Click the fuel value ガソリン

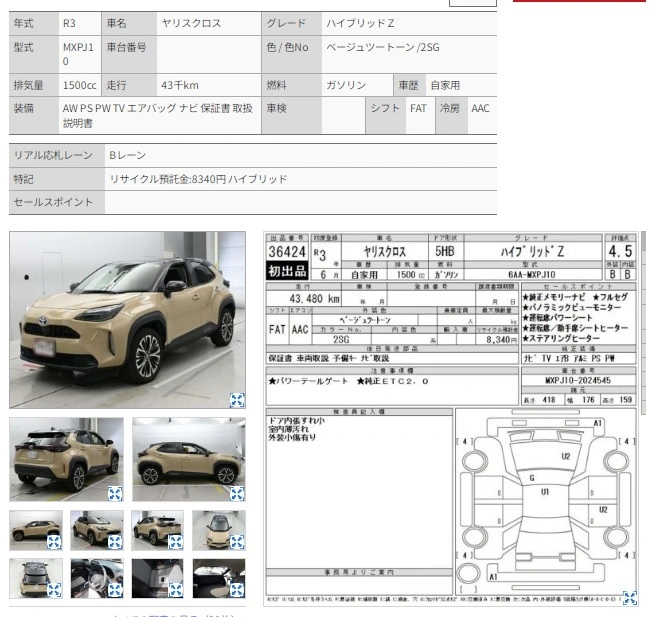tap(346, 85)
